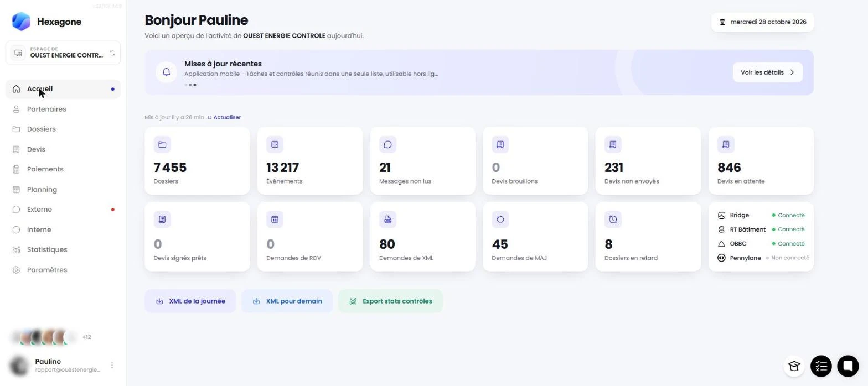Screen dimensions: 868x386
Task: Open the chat bubble support button
Action: (848, 366)
